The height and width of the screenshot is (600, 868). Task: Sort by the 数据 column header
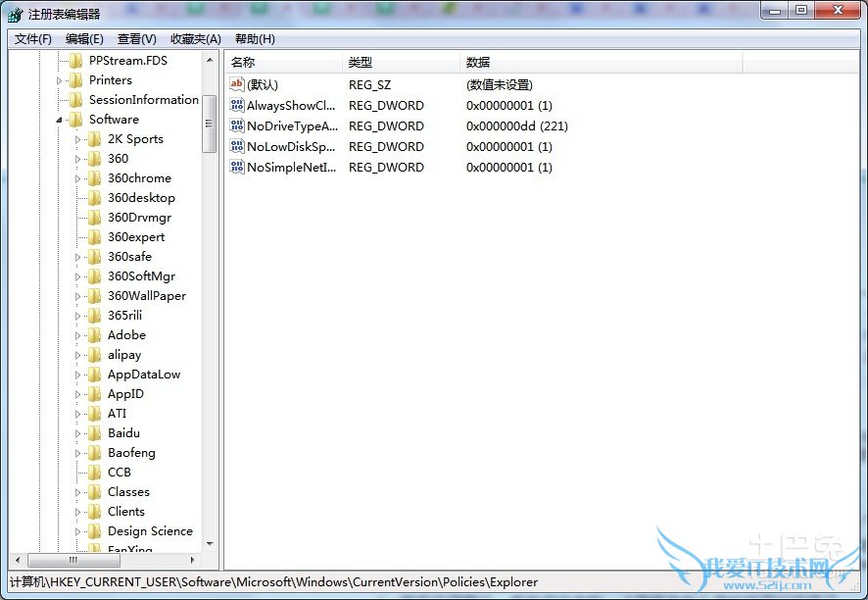click(x=602, y=62)
